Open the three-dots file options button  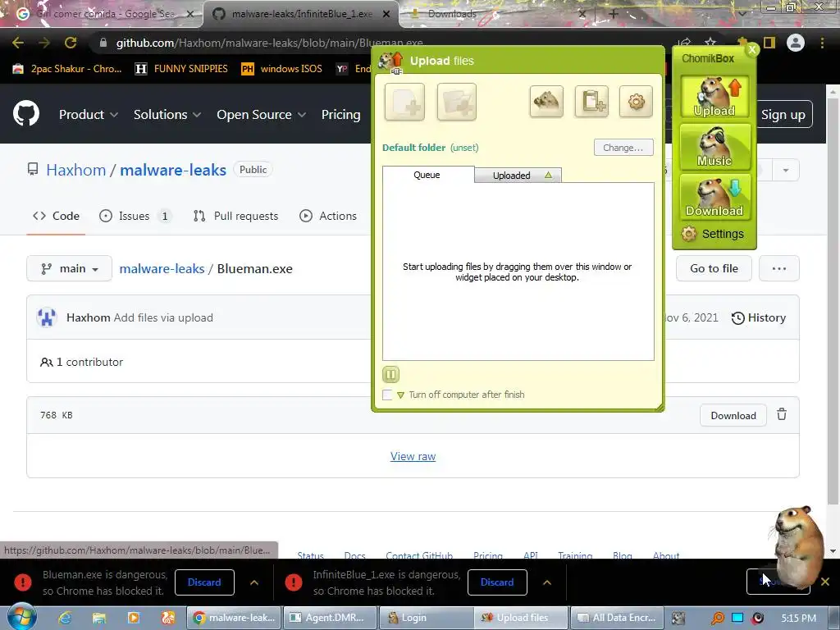(x=779, y=268)
